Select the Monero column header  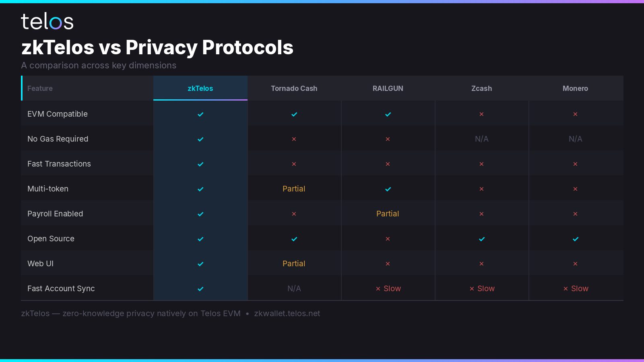click(576, 88)
